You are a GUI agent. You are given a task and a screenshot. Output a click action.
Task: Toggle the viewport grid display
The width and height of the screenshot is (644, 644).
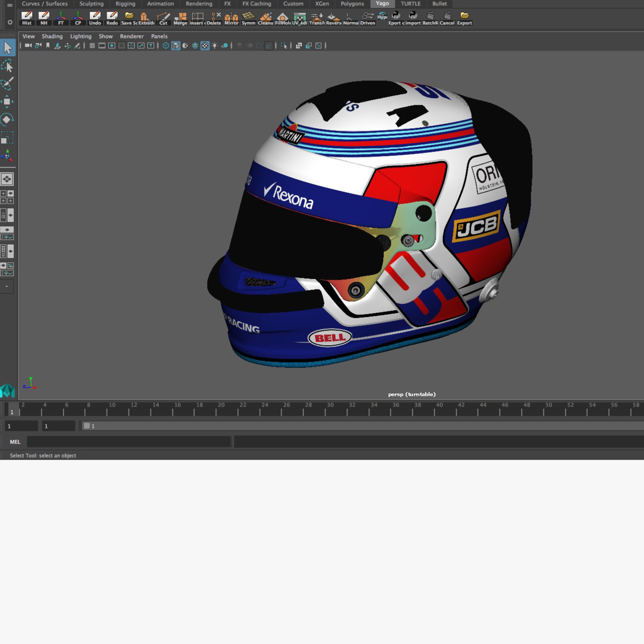tap(92, 46)
